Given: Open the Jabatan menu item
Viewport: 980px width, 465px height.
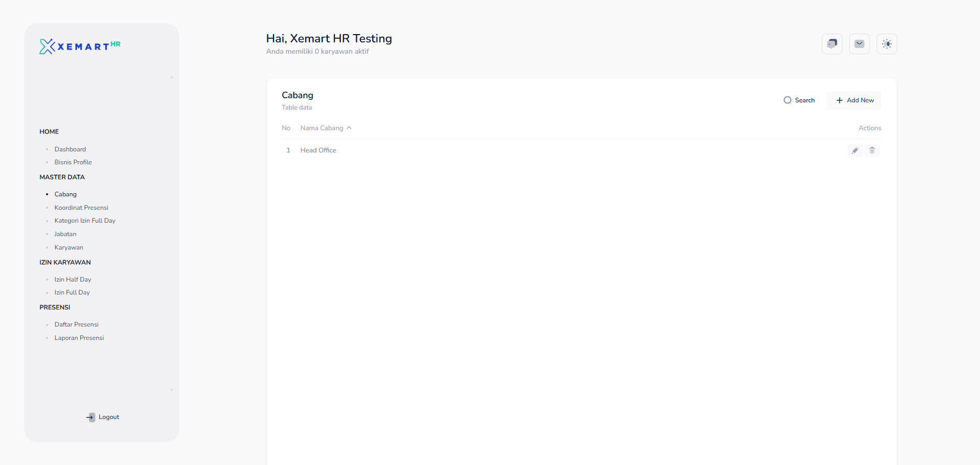Looking at the screenshot, I should [65, 234].
